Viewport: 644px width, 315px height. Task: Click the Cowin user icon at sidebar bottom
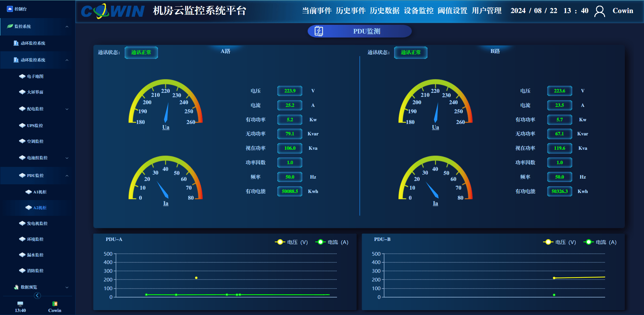[55, 304]
